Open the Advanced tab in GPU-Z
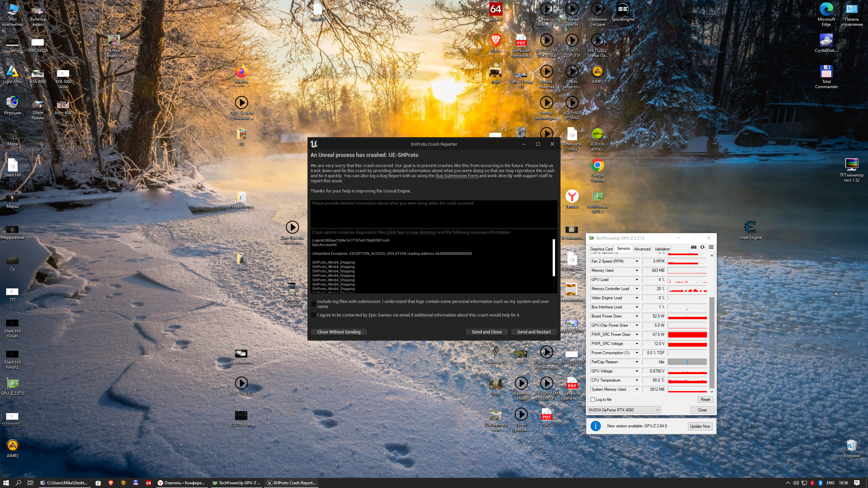 coord(642,249)
